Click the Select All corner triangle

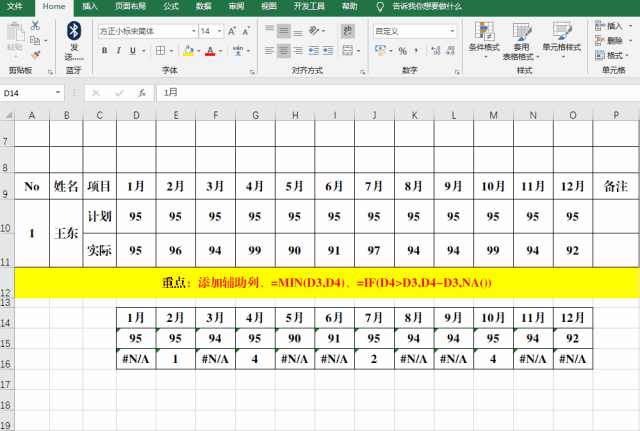7,115
